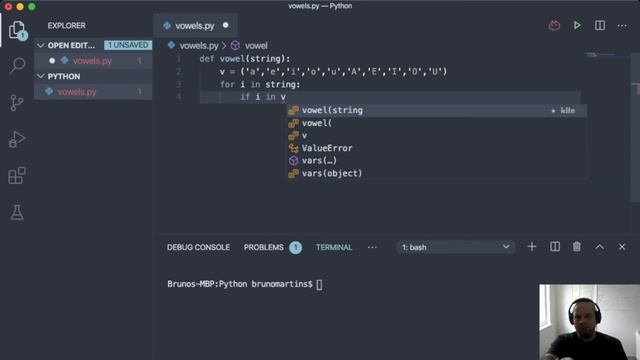Viewport: 640px width, 360px height.
Task: Open the panel's more tabs ellipsis
Action: click(x=372, y=247)
